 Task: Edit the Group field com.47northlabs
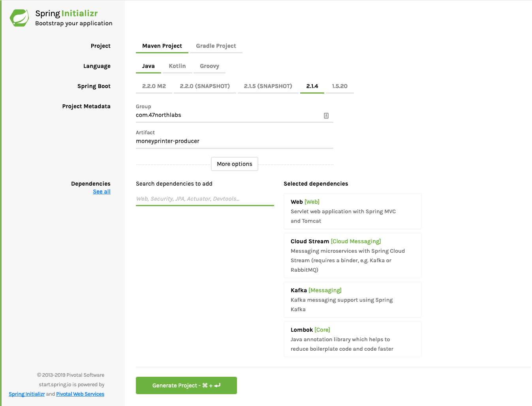(235, 115)
